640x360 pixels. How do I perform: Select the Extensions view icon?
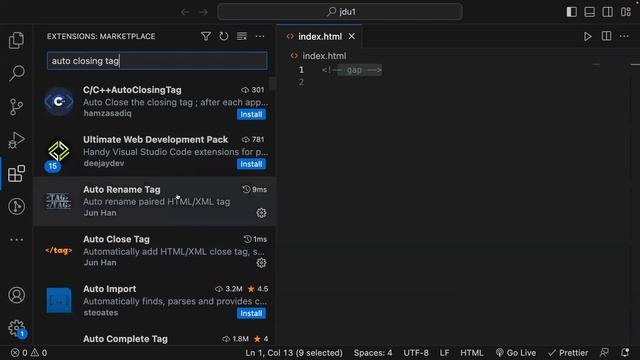[x=16, y=173]
